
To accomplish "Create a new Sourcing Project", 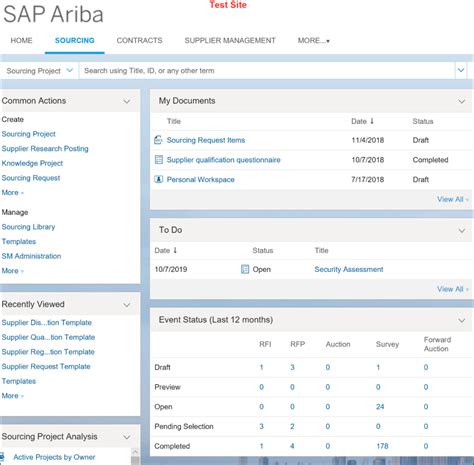I will tap(29, 134).
